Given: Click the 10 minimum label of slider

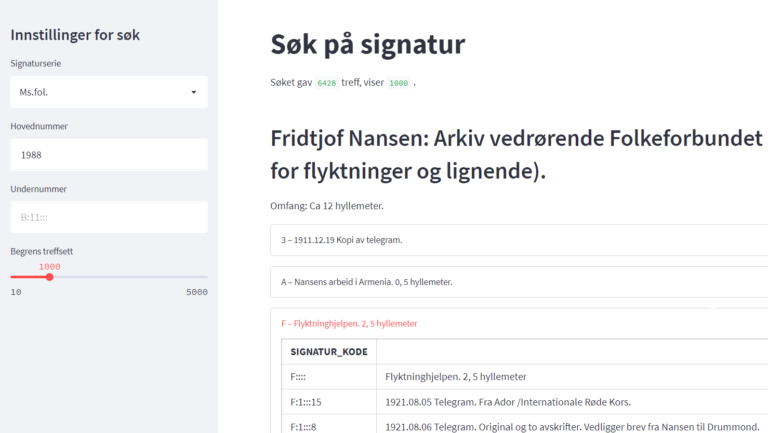Looking at the screenshot, I should [16, 292].
